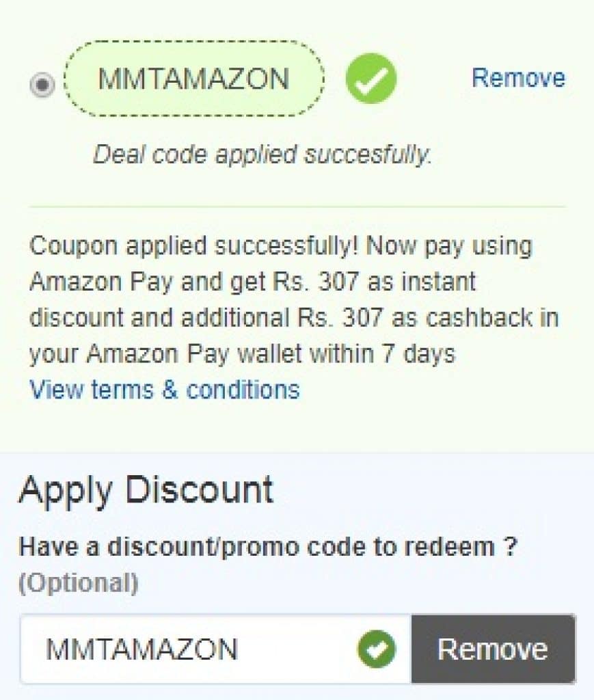Click the word 'conditions' in terms link
This screenshot has width=594, height=700.
click(x=243, y=389)
